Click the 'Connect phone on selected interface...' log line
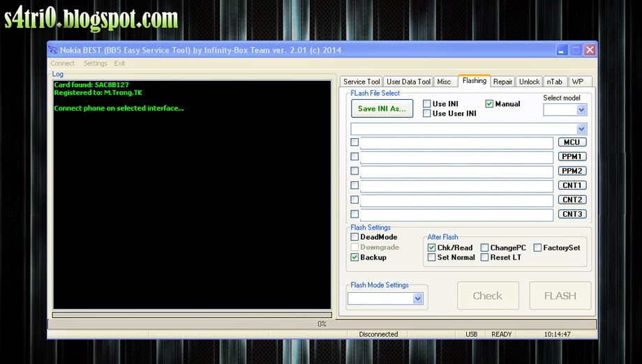This screenshot has height=364, width=642. [x=119, y=108]
